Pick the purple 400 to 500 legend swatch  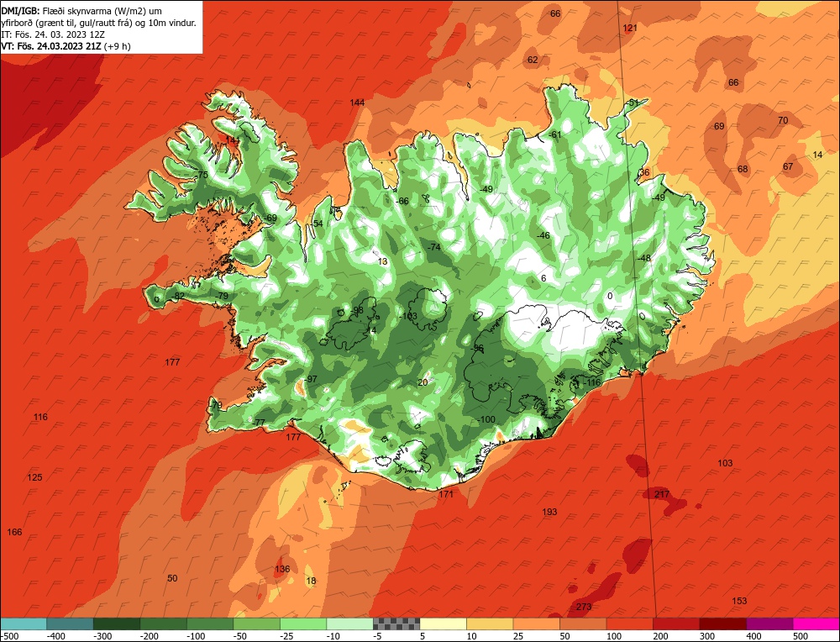(769, 624)
